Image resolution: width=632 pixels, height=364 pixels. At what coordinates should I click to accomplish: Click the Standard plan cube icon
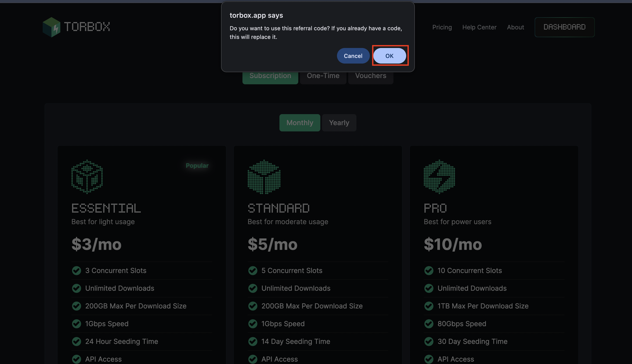point(264,177)
